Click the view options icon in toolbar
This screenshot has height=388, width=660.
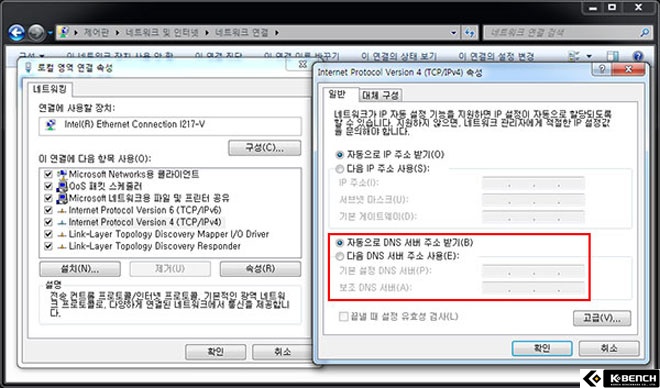coord(574,56)
